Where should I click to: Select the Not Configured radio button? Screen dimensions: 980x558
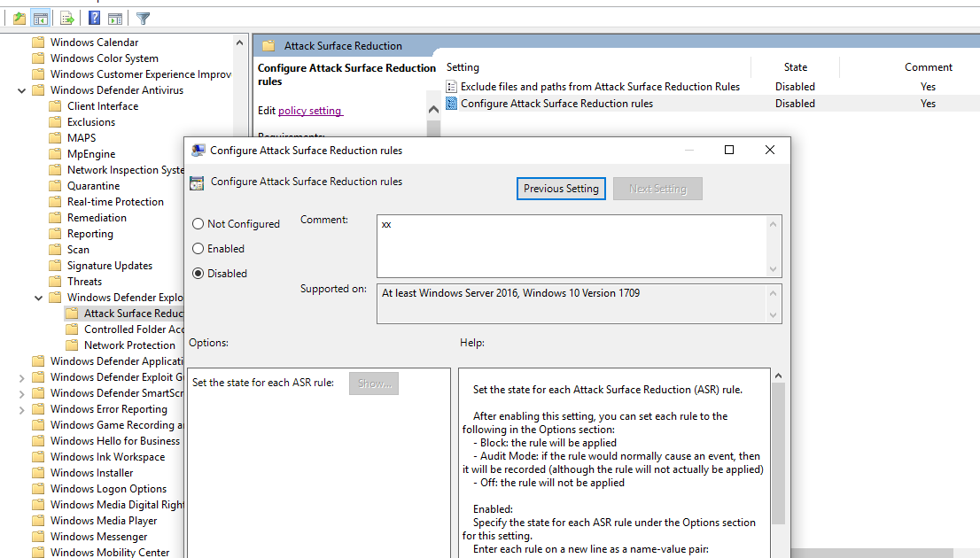(x=198, y=224)
